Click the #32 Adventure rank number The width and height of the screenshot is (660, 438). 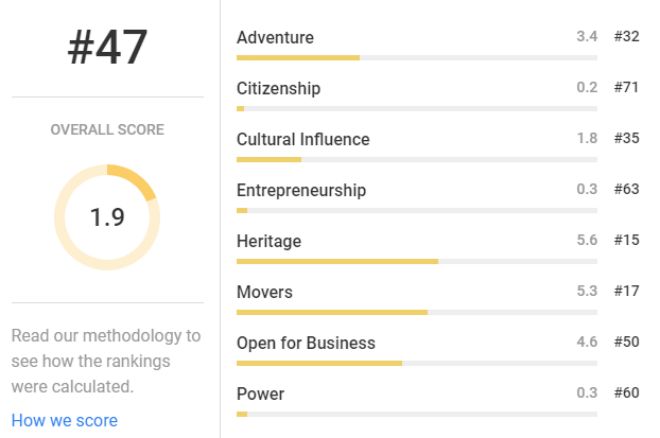point(626,36)
